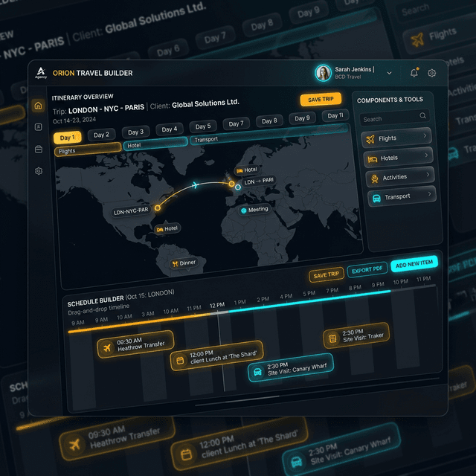The height and width of the screenshot is (476, 476).
Task: Open the sidebar settings gear icon
Action: click(x=39, y=171)
